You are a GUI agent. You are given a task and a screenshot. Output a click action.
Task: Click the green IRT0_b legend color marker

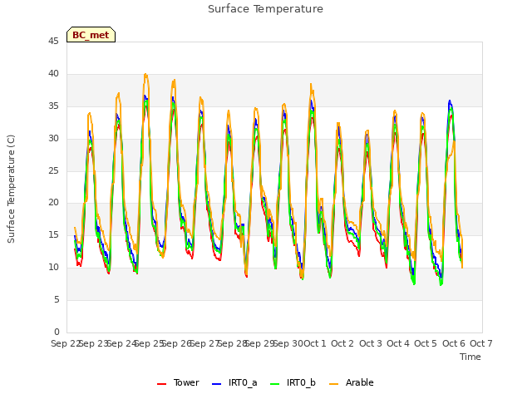(275, 384)
